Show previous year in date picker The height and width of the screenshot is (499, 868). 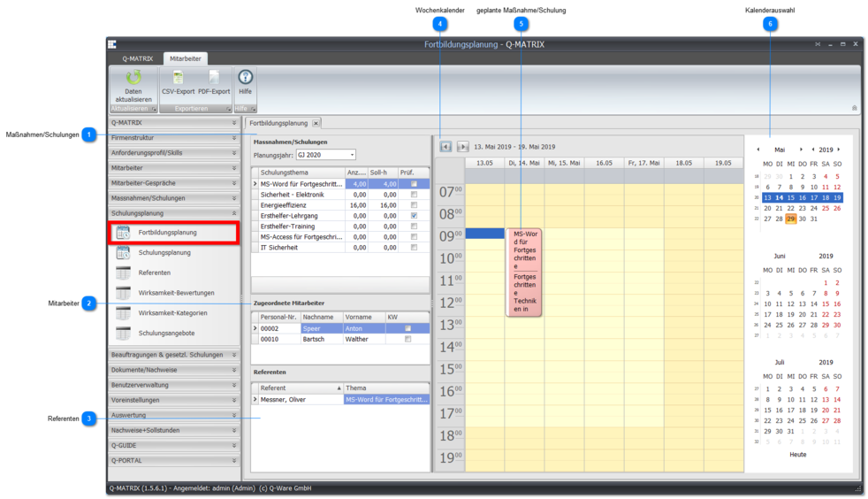pyautogui.click(x=812, y=150)
